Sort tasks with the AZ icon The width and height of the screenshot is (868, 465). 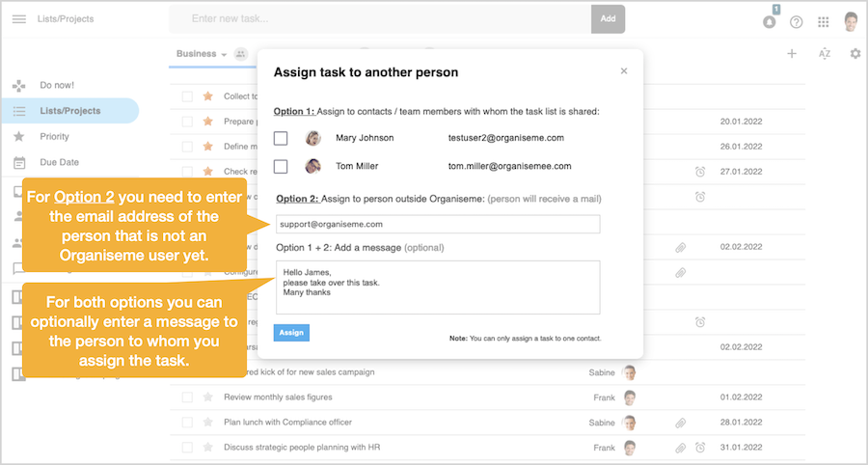pos(825,54)
